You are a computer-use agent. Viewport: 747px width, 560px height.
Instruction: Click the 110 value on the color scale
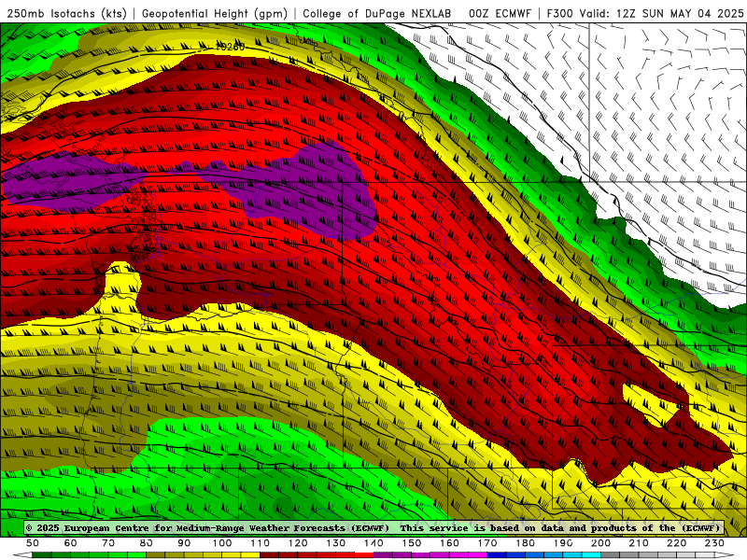[260, 543]
